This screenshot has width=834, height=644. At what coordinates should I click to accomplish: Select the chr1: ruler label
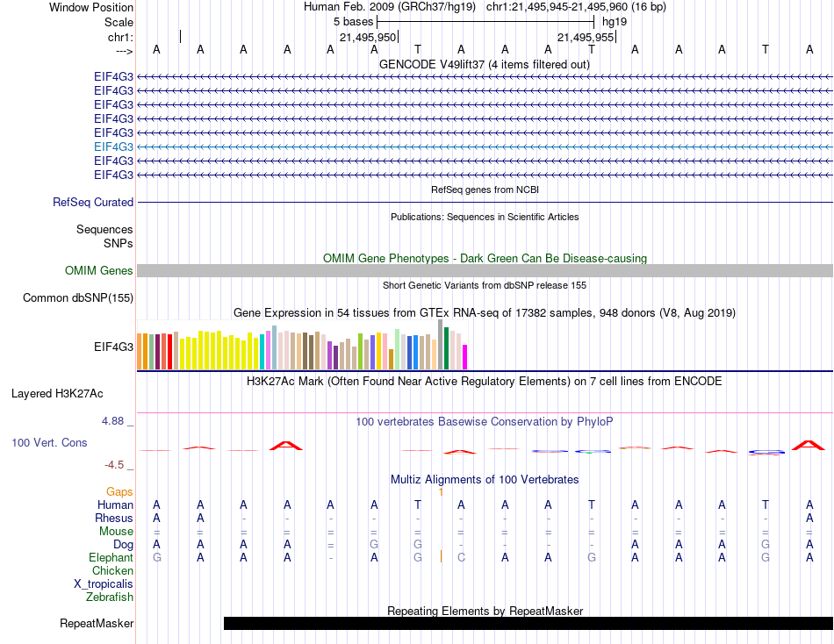tap(120, 37)
